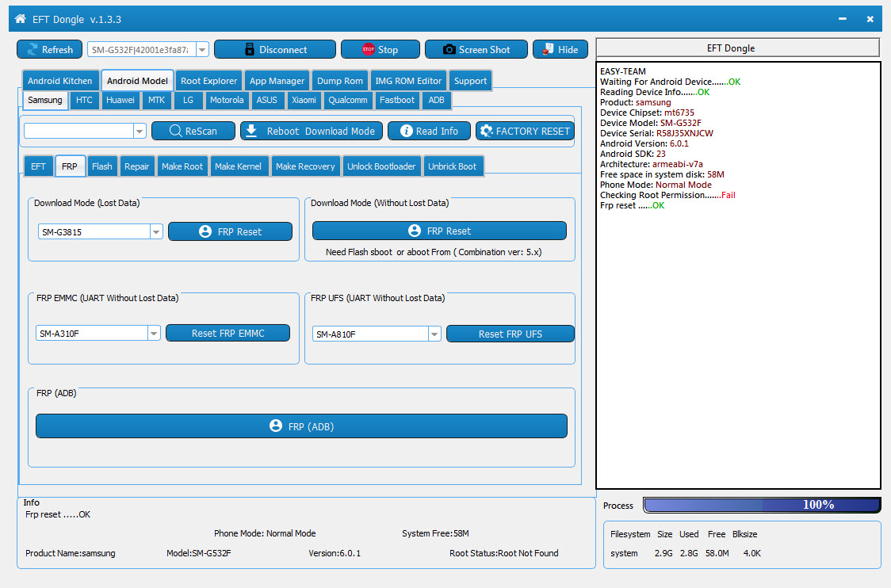891x588 pixels.
Task: Click the Disconnect button
Action: coord(275,49)
